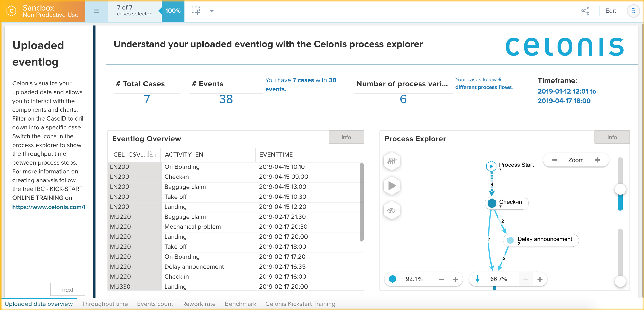
Task: Select LN200 On Boarding row
Action: [234, 167]
